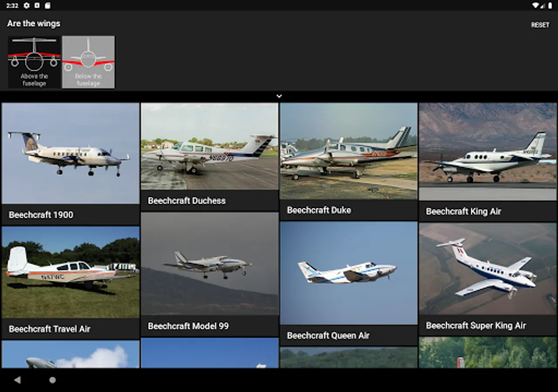Tap the RESET button
The width and height of the screenshot is (558, 392).
(x=540, y=25)
